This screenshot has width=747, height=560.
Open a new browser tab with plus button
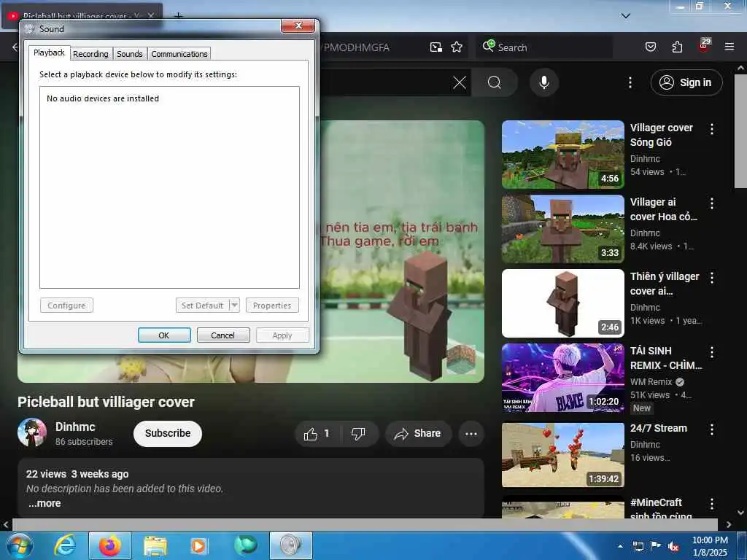point(178,16)
